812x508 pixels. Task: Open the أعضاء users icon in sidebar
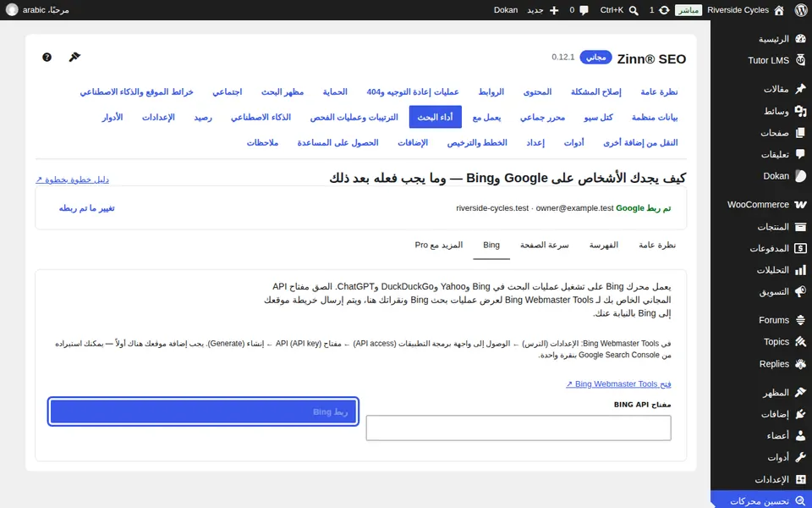pyautogui.click(x=801, y=436)
